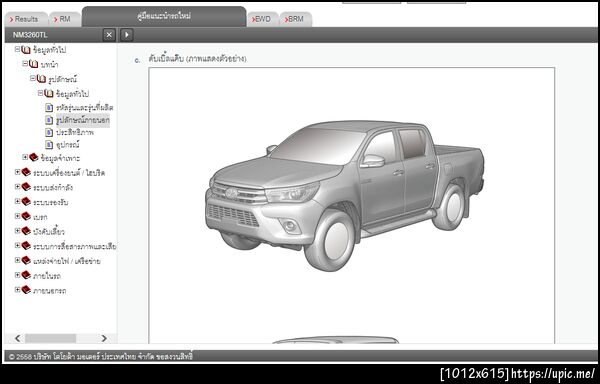Click the open book icon beside รูปลักษณ์
Screen dimensions: 600x384
[41, 79]
